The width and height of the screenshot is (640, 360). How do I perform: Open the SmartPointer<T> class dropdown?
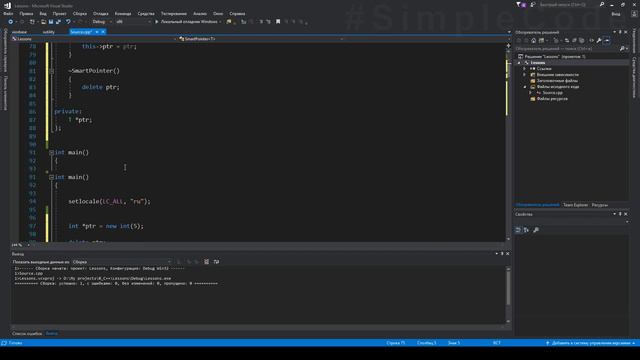pos(260,39)
